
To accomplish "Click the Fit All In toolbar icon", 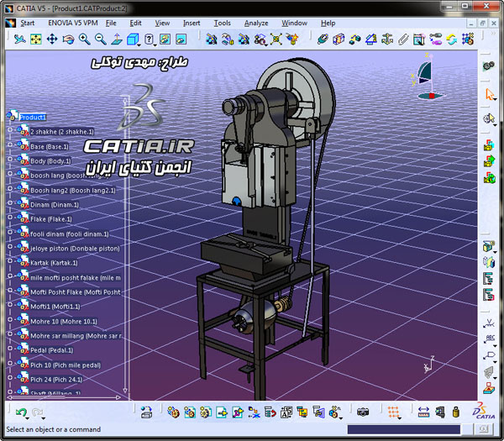I will coord(38,39).
